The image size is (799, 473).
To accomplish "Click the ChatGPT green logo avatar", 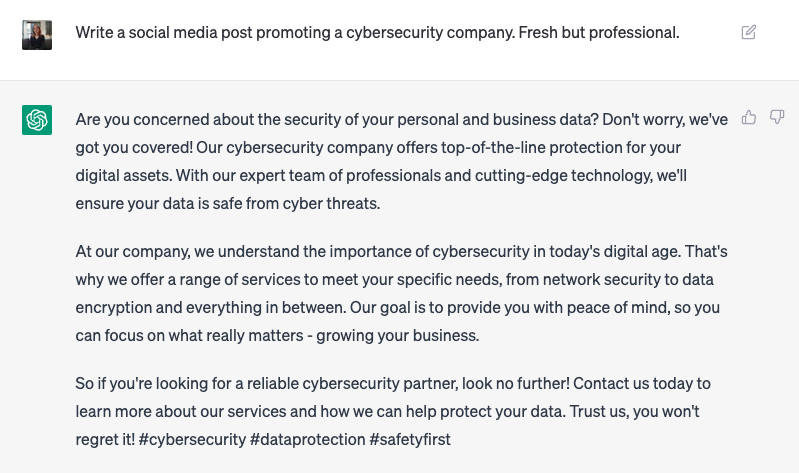I will [37, 120].
